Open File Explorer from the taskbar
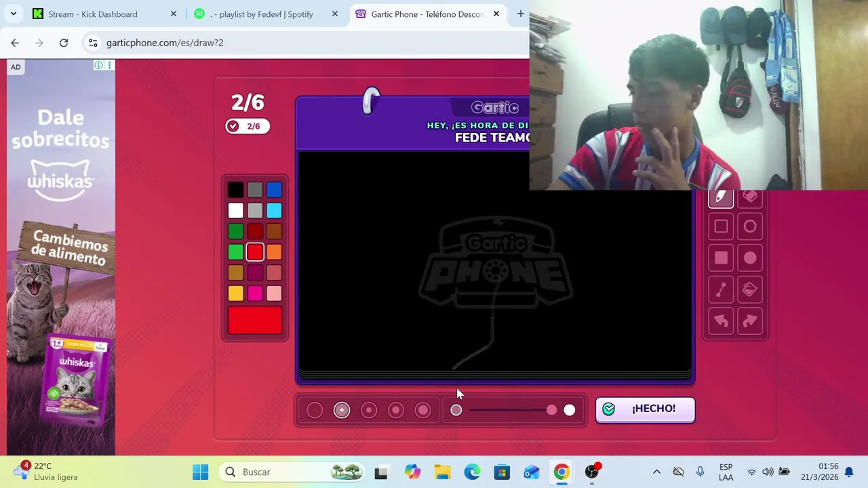 pyautogui.click(x=442, y=472)
